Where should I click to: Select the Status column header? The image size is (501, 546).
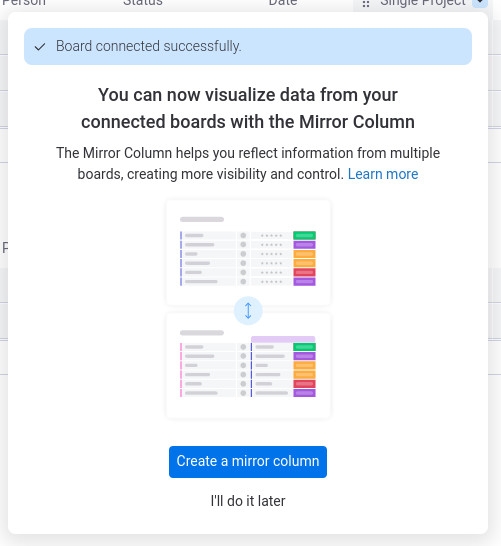pos(143,3)
